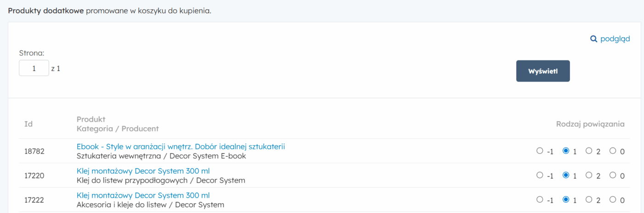Open the Ebook - Style w aranżacji wnętrz product
Screen dimensions: 644x213
pos(181,147)
